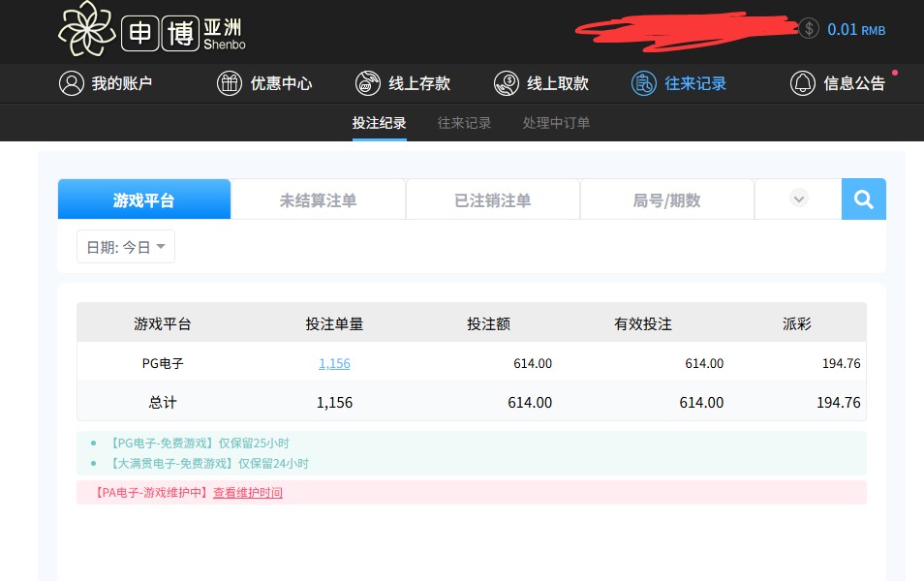Open the 局号/期数 tab

[x=666, y=200]
